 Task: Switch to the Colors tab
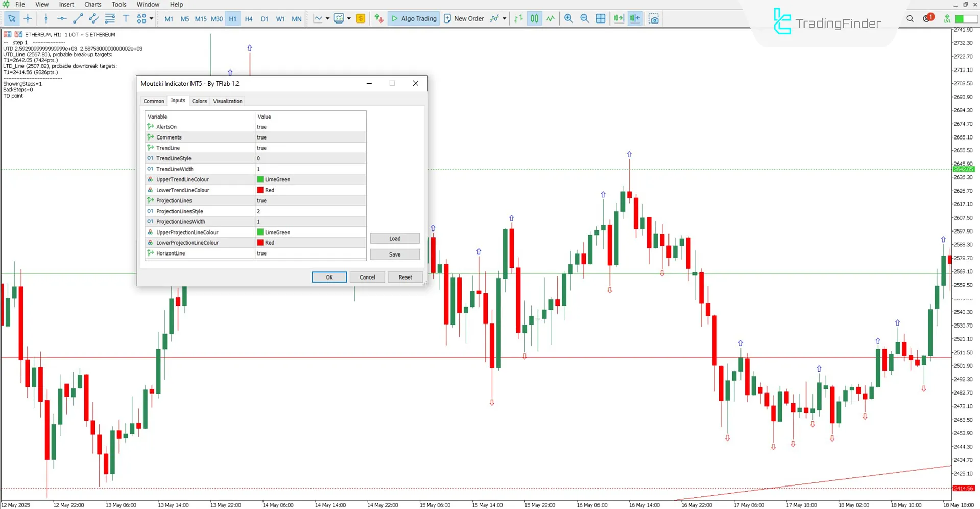199,101
